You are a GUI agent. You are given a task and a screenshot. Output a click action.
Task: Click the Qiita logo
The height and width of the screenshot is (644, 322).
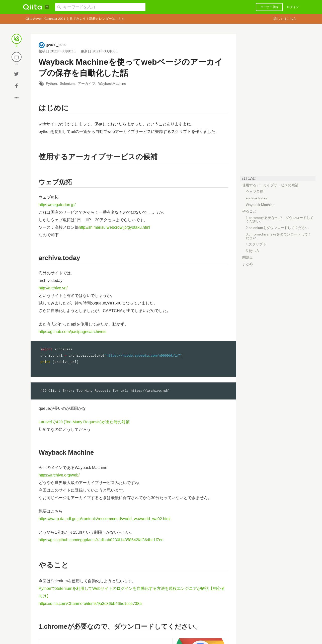pos(32,7)
